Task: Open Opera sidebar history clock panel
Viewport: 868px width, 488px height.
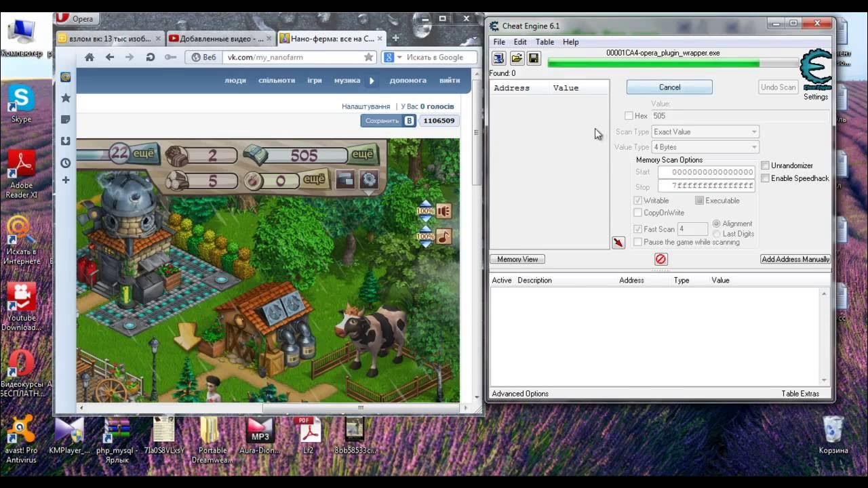Action: click(x=66, y=163)
